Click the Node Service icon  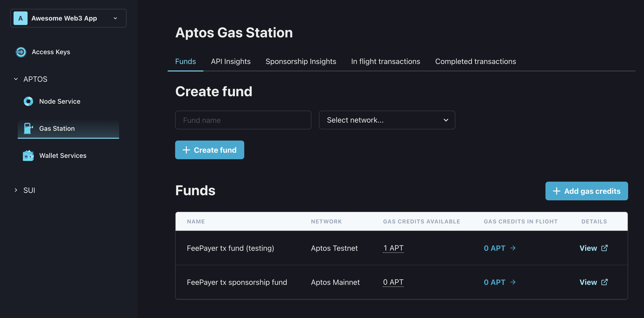(28, 101)
